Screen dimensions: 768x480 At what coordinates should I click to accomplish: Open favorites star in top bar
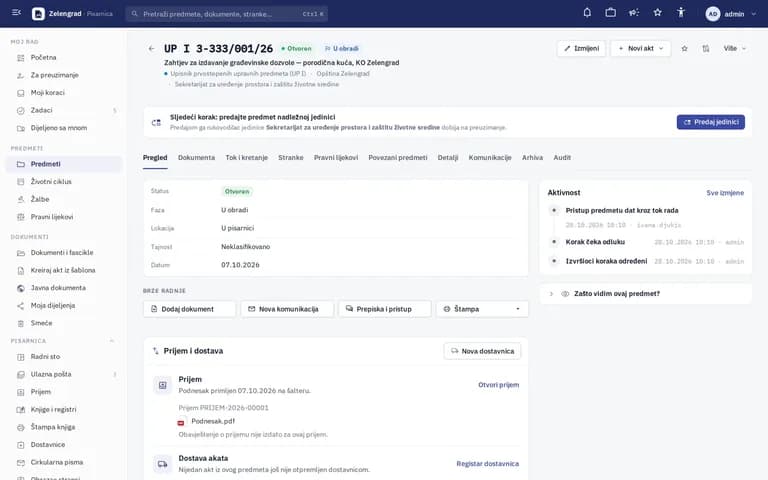[x=657, y=13]
